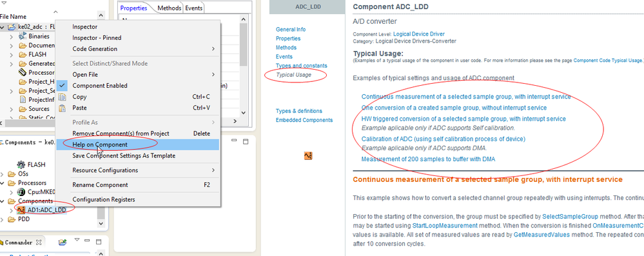Expand the Sources folder node
644x256 pixels.
pyautogui.click(x=12, y=109)
